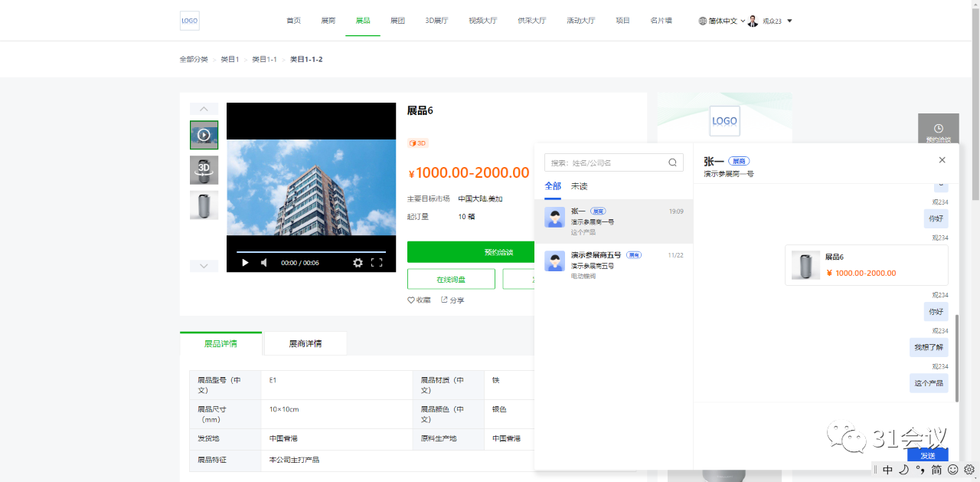Open the 展品详情 tab
This screenshot has width=980, height=482.
(220, 343)
